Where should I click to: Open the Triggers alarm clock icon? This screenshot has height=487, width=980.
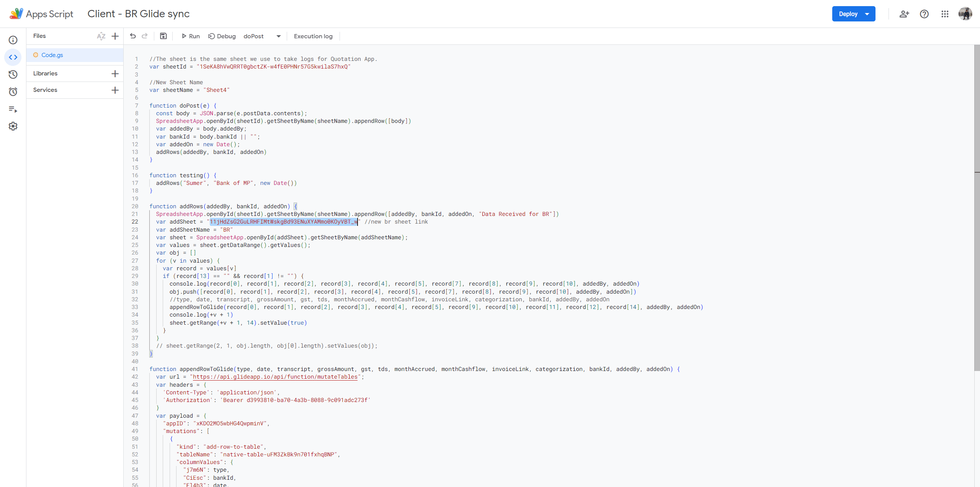click(13, 92)
